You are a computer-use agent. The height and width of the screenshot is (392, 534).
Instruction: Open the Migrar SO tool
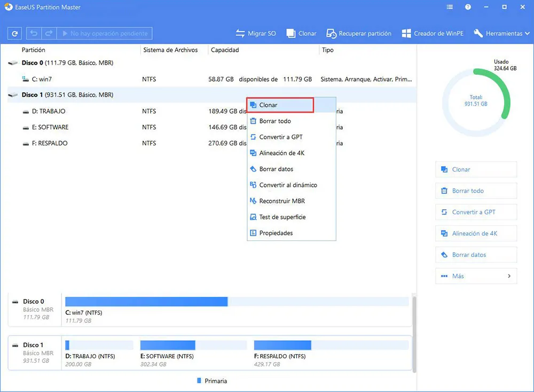coord(256,33)
